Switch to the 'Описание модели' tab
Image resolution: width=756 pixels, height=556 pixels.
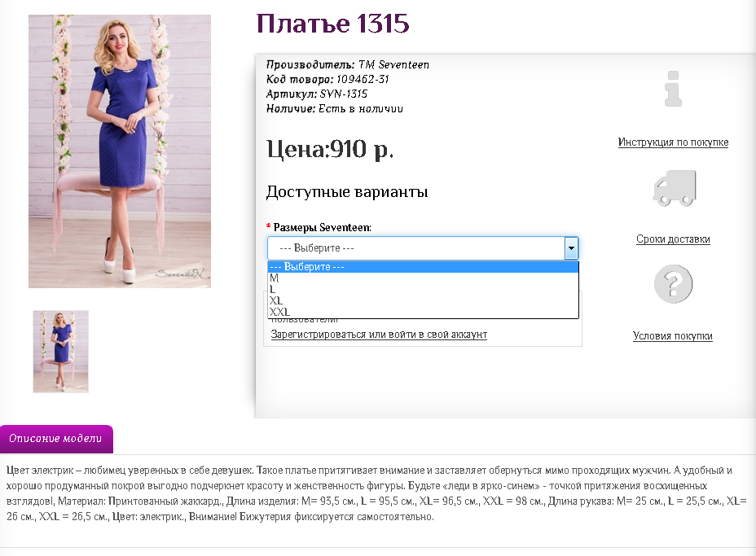pos(55,439)
